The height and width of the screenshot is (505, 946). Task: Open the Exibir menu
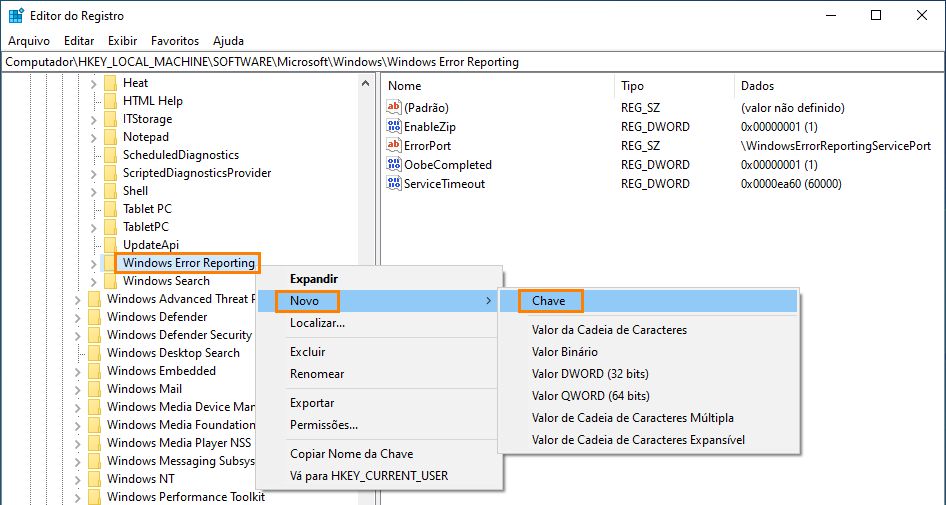pyautogui.click(x=122, y=41)
